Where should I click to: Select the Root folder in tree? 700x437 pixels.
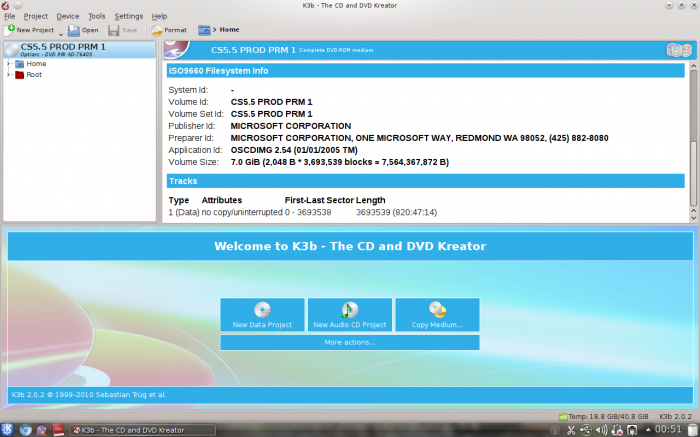pos(34,75)
